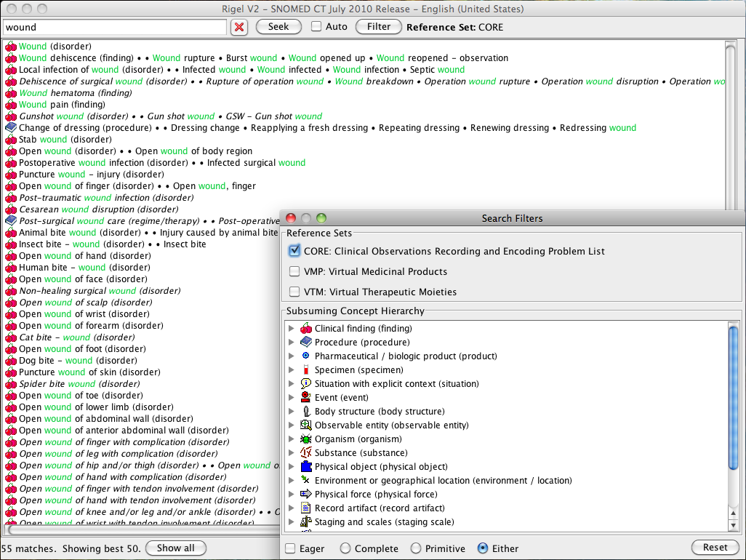Clear the search with red X icon
This screenshot has width=746, height=560.
pos(239,27)
